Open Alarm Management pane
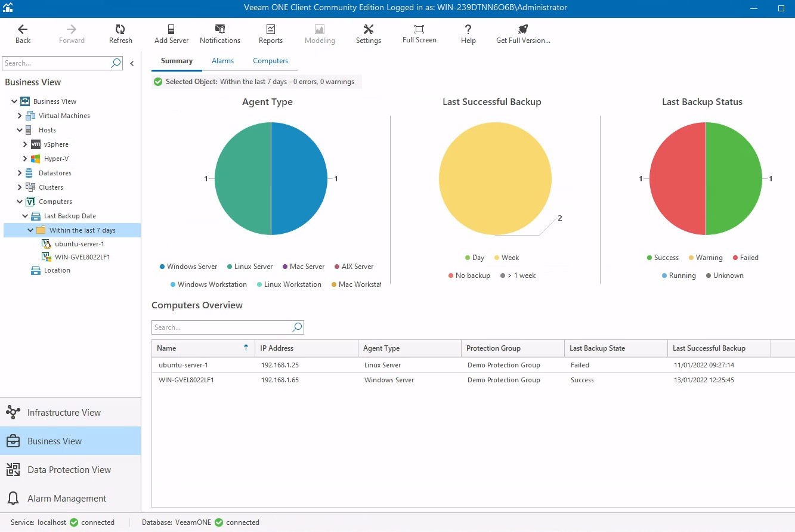The width and height of the screenshot is (795, 532). click(70, 498)
